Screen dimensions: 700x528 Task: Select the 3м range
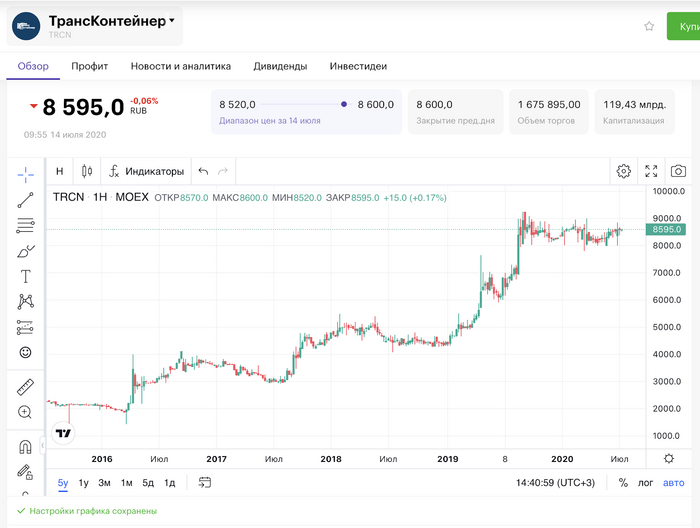pyautogui.click(x=104, y=483)
